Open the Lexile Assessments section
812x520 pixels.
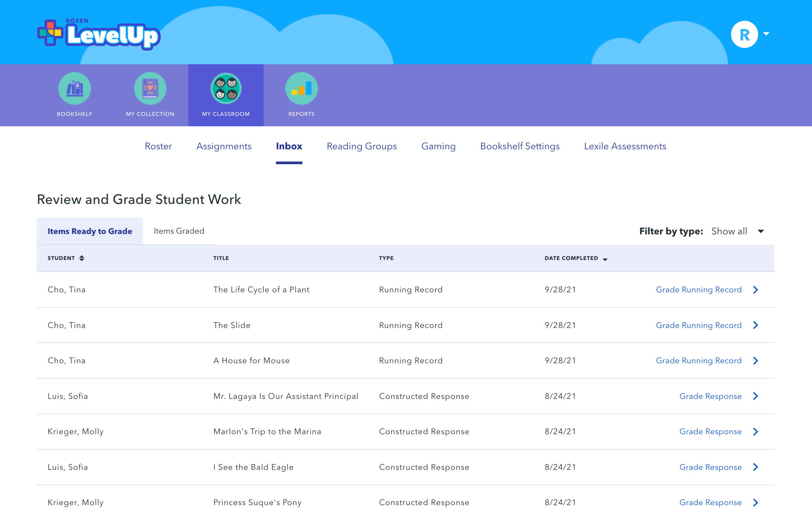(625, 146)
